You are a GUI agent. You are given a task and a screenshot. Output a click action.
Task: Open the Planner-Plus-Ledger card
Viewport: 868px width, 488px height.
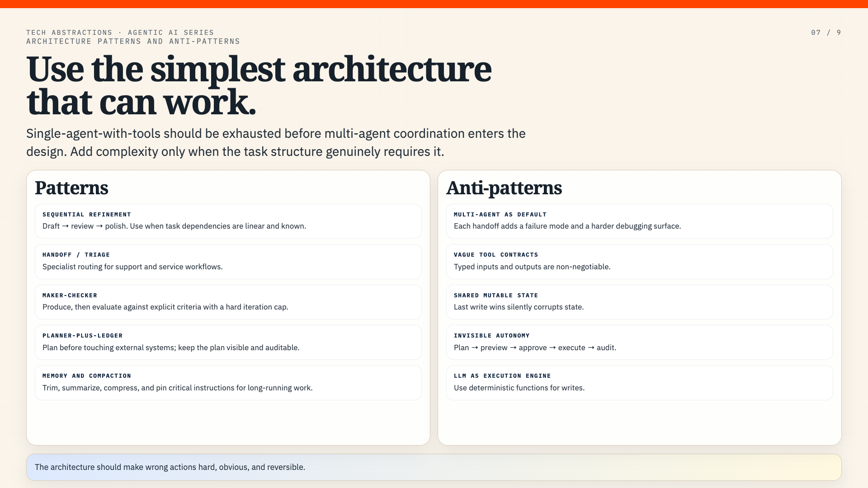(x=228, y=342)
